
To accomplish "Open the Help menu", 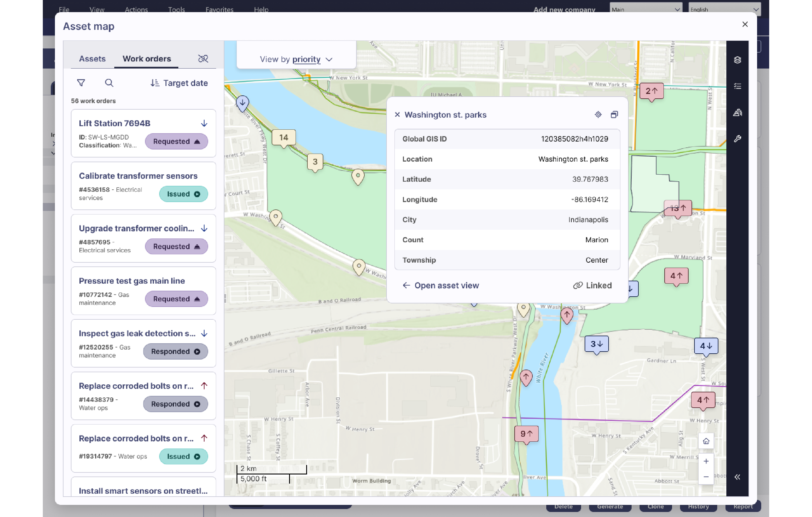I will click(x=261, y=9).
